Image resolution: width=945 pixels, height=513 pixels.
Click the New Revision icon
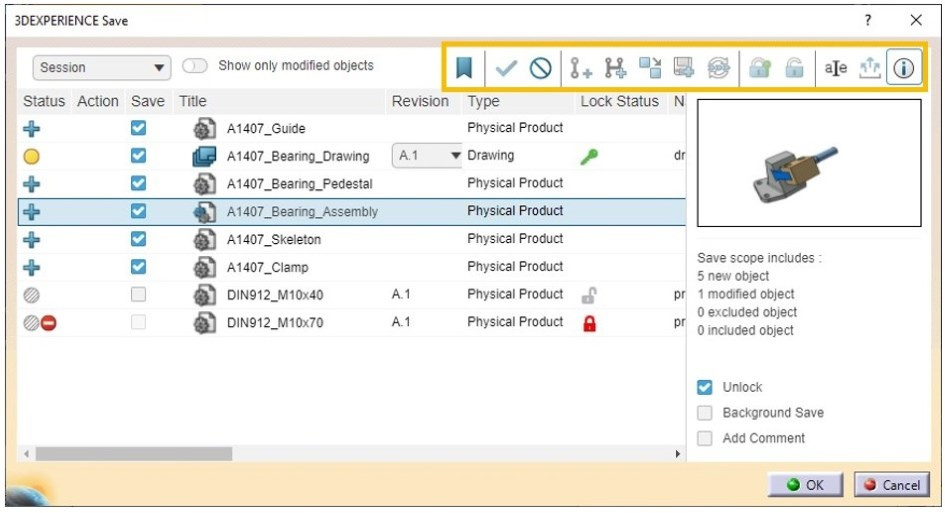(580, 68)
